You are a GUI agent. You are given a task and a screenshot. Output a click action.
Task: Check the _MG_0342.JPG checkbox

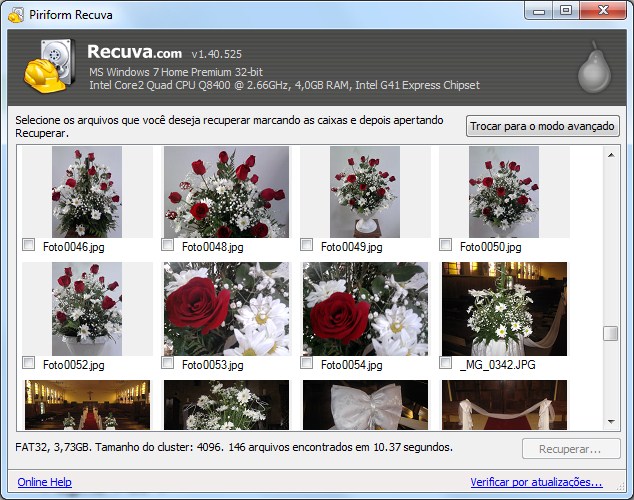pyautogui.click(x=446, y=363)
